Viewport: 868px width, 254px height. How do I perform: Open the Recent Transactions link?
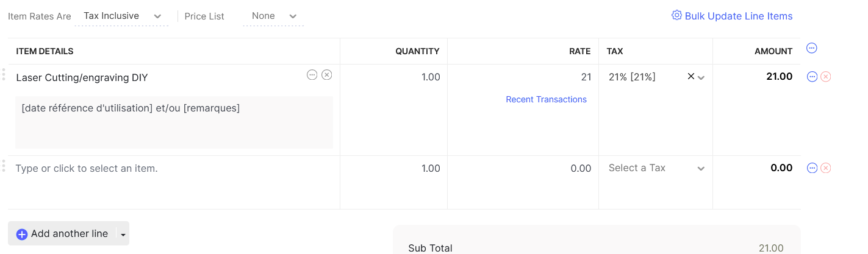546,99
